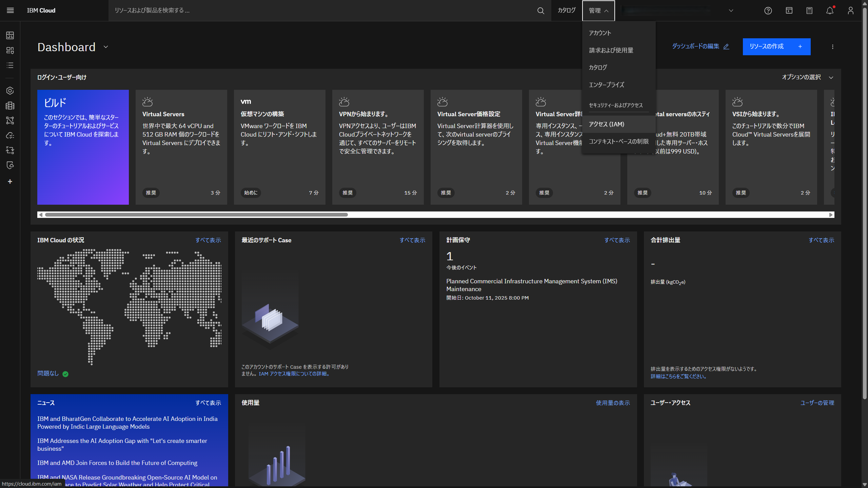This screenshot has width=868, height=488.
Task: Expand the Dashboard title chevron
Action: click(105, 47)
